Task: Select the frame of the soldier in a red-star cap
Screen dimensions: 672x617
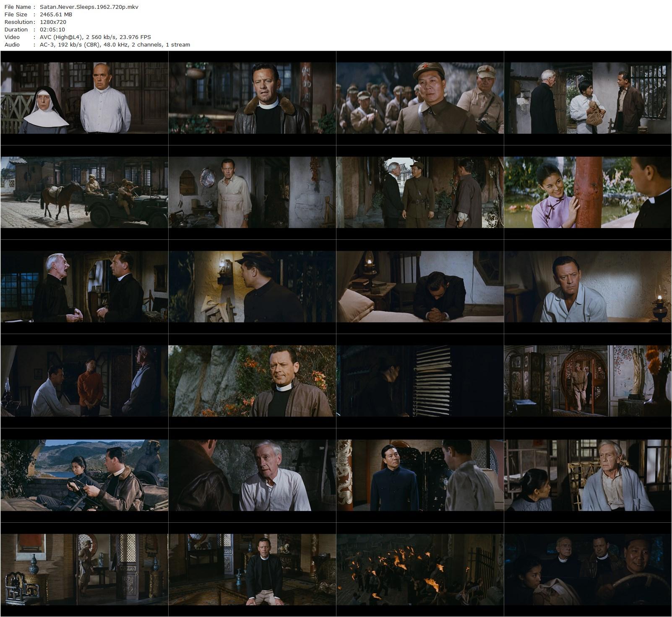Action: point(420,98)
